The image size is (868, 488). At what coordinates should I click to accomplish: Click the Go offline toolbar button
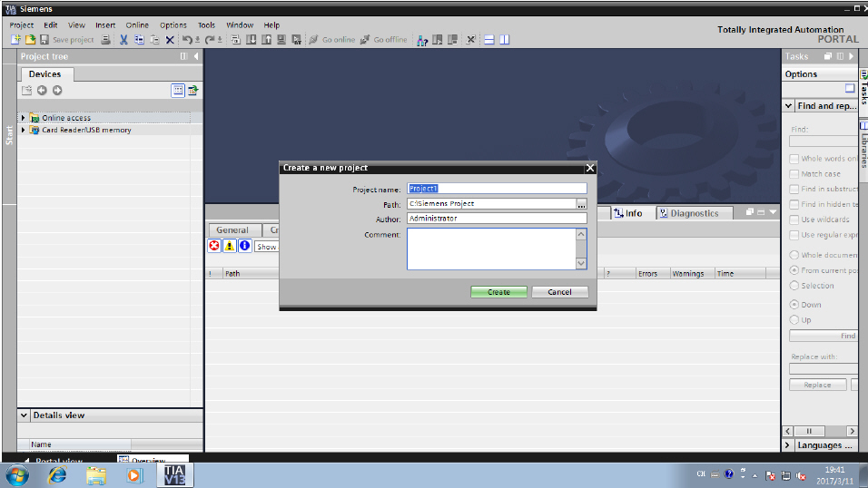pos(384,40)
